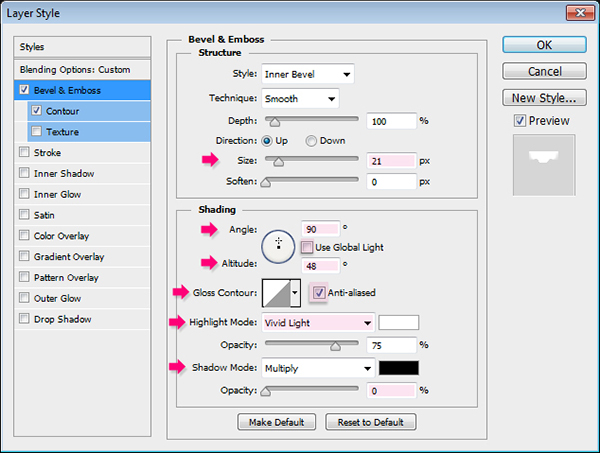Click the Soften value field

[x=391, y=182]
